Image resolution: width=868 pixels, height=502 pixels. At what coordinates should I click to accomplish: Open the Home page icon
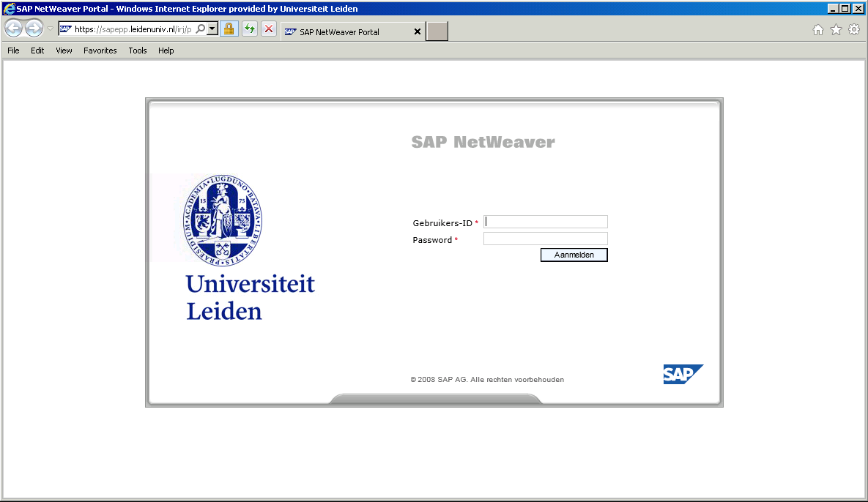[818, 30]
